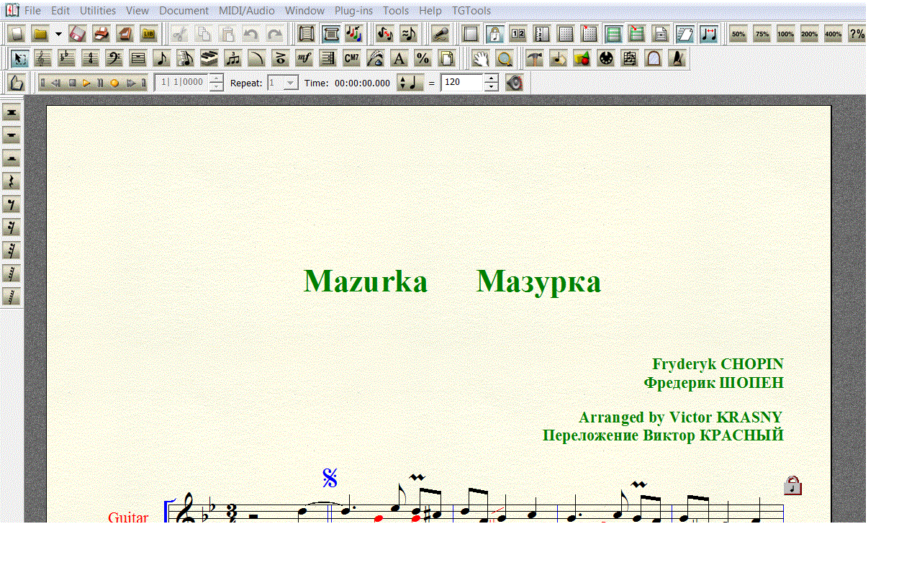Select the Note Mover tool
The width and height of the screenshot is (917, 588).
point(559,58)
